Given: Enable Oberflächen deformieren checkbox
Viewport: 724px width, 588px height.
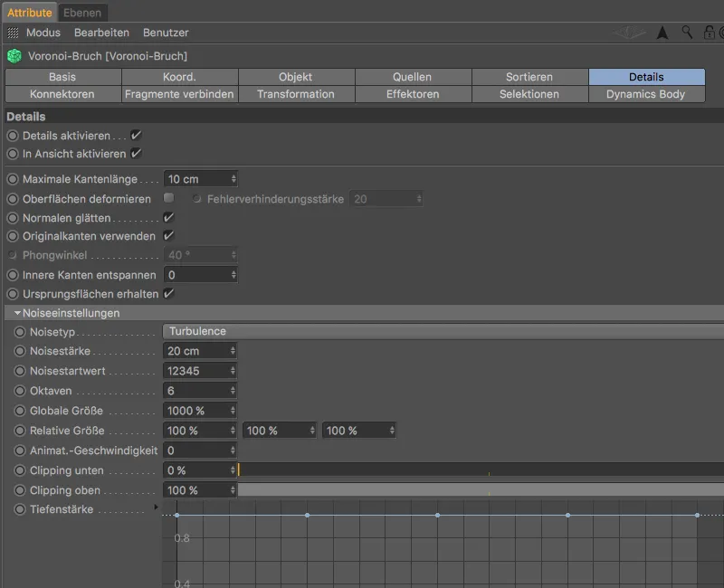Looking at the screenshot, I should [x=169, y=198].
